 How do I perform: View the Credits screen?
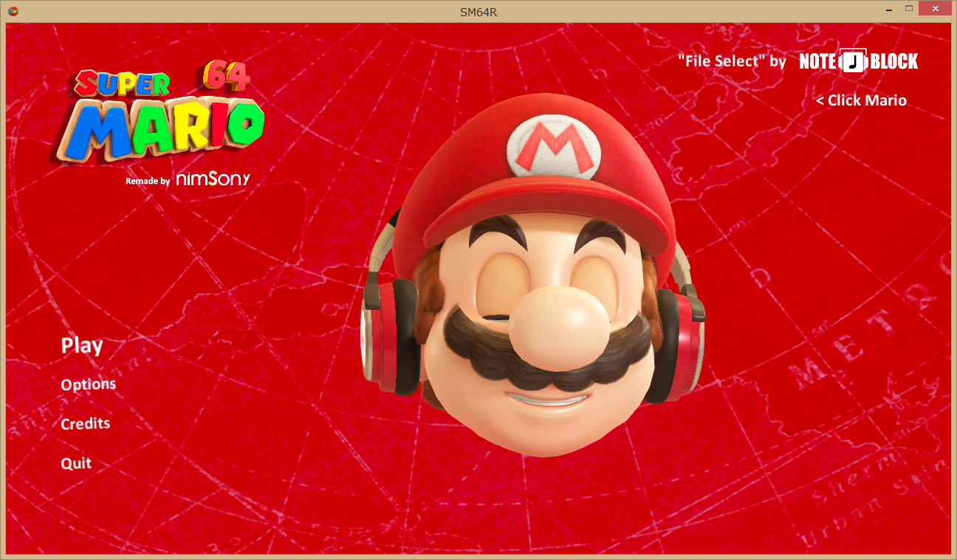pos(86,424)
